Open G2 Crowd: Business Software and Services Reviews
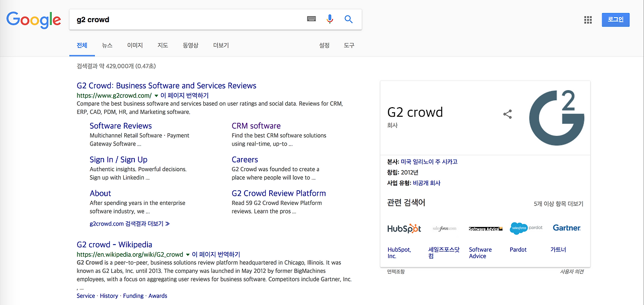 [x=167, y=86]
